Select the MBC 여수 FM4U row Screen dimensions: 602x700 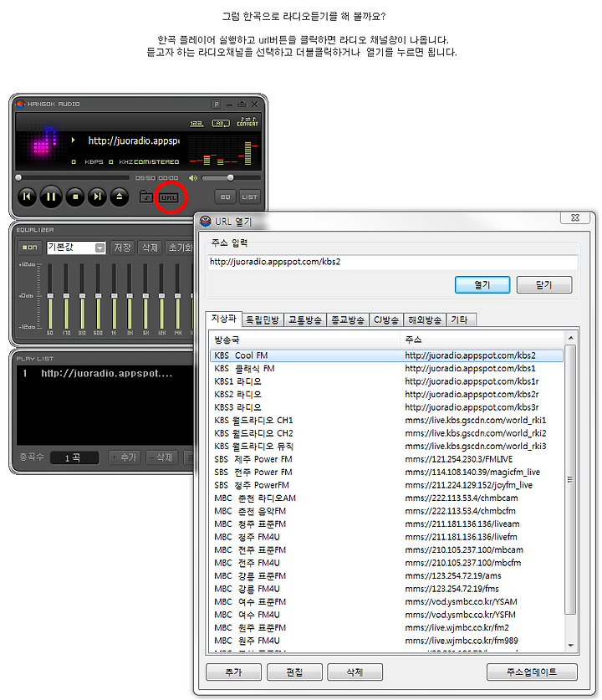pyautogui.click(x=386, y=615)
